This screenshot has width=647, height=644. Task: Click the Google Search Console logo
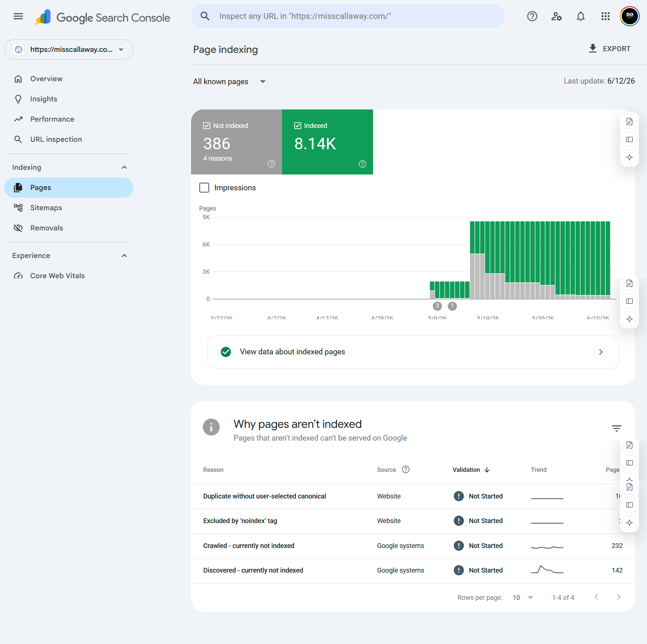pyautogui.click(x=102, y=17)
